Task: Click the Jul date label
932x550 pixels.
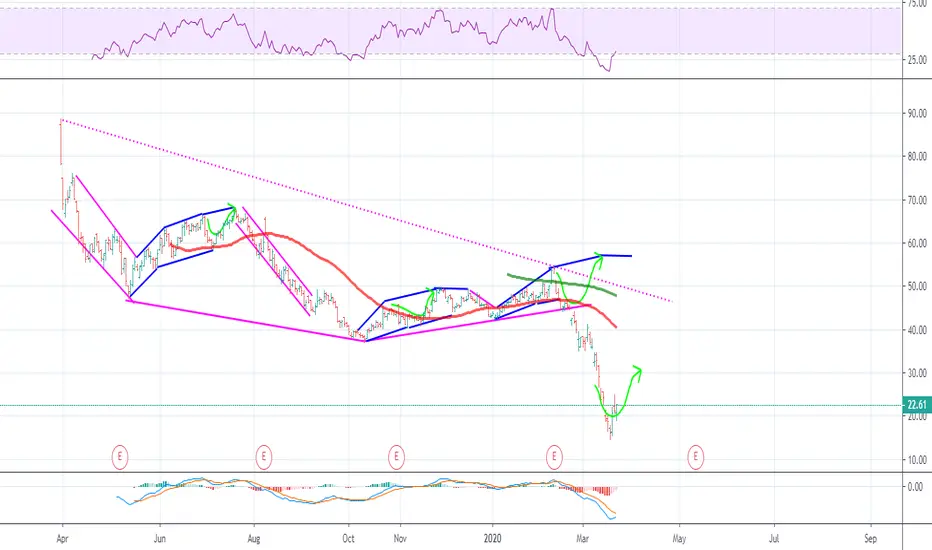Action: pos(774,539)
